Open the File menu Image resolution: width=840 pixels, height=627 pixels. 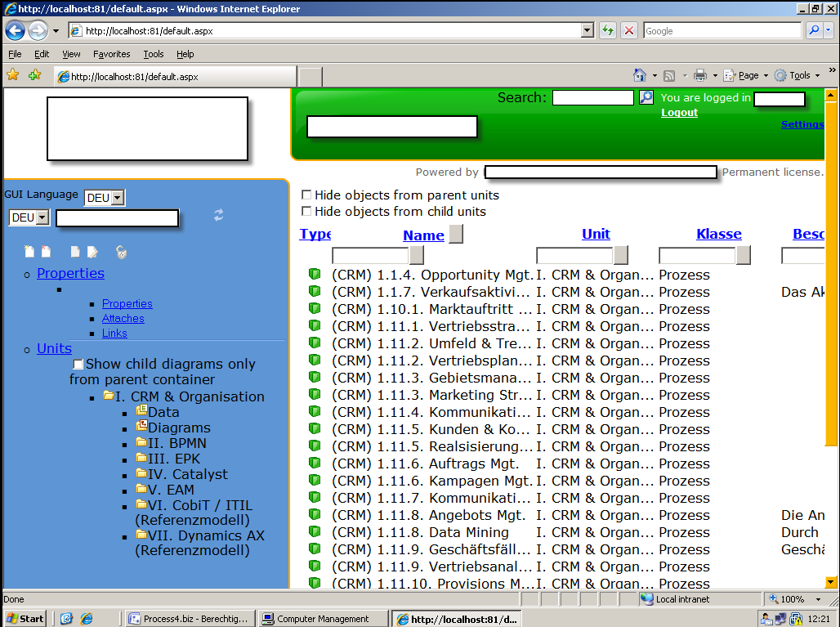coord(15,54)
